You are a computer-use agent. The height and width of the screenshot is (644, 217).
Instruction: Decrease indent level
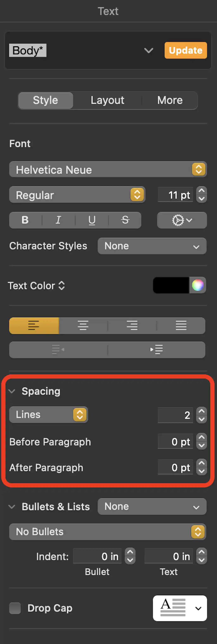tap(58, 350)
